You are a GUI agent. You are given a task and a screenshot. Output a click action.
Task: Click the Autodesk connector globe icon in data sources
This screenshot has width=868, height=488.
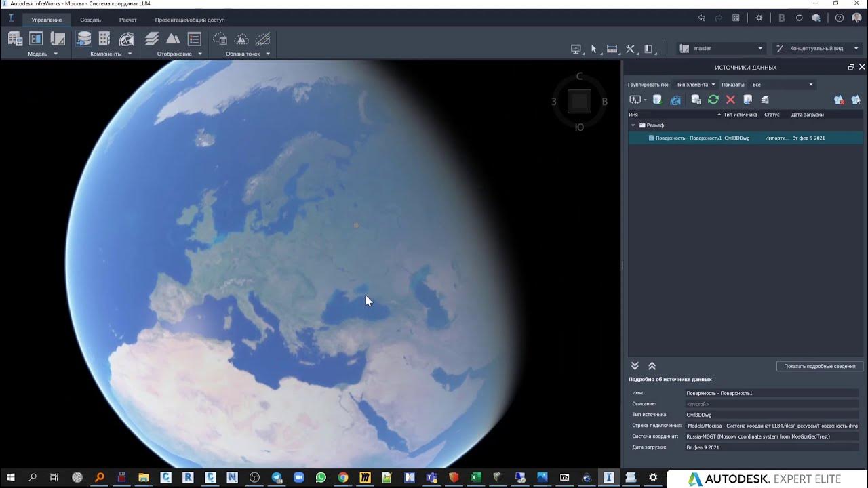675,100
